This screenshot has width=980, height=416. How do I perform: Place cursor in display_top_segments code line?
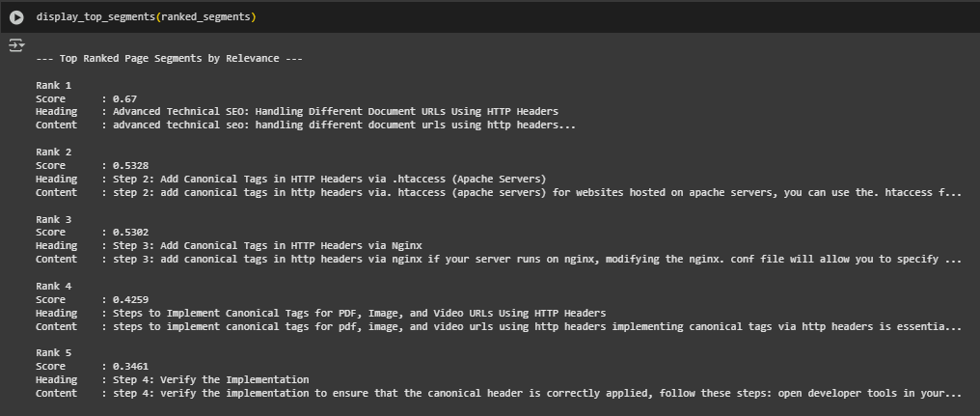147,16
